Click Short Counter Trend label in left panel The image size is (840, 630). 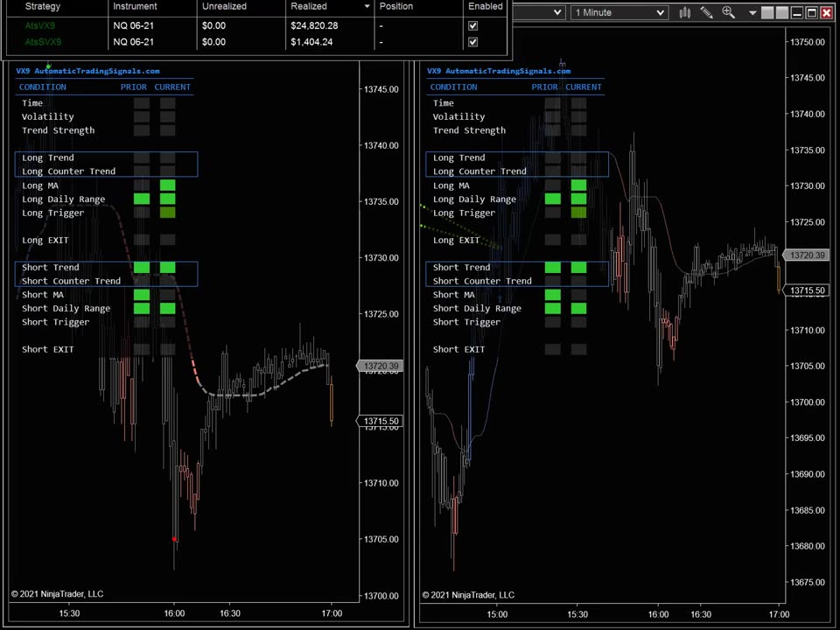pyautogui.click(x=71, y=281)
